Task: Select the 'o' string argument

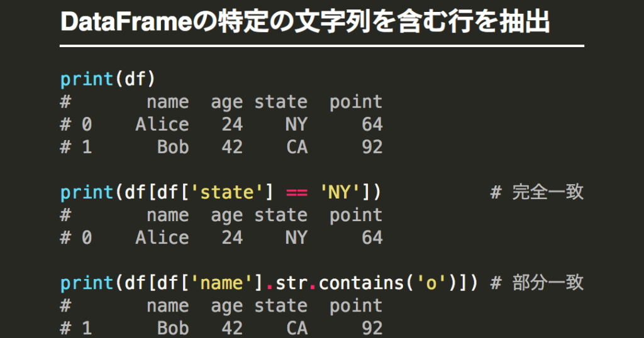Action: tap(431, 283)
